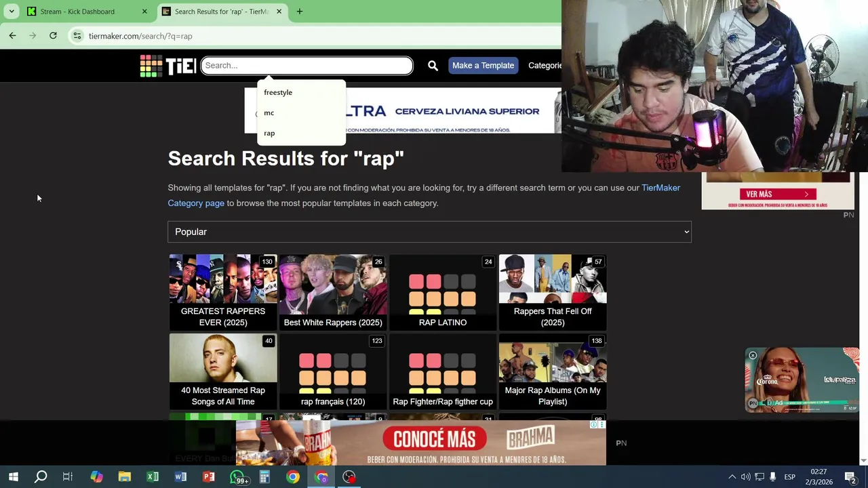Click the tiermaker.com address bar URL
Image resolution: width=868 pixels, height=488 pixels.
click(x=140, y=36)
